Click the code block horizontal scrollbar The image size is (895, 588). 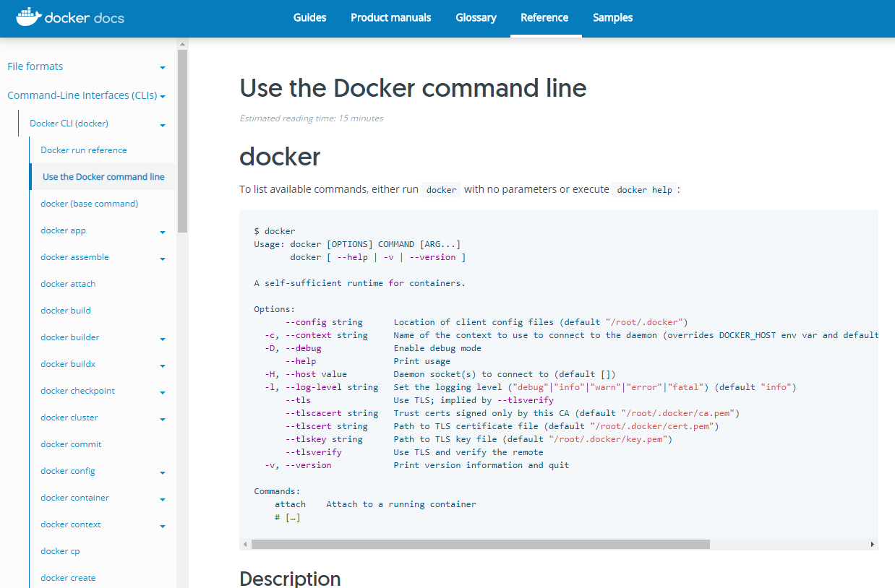(480, 544)
